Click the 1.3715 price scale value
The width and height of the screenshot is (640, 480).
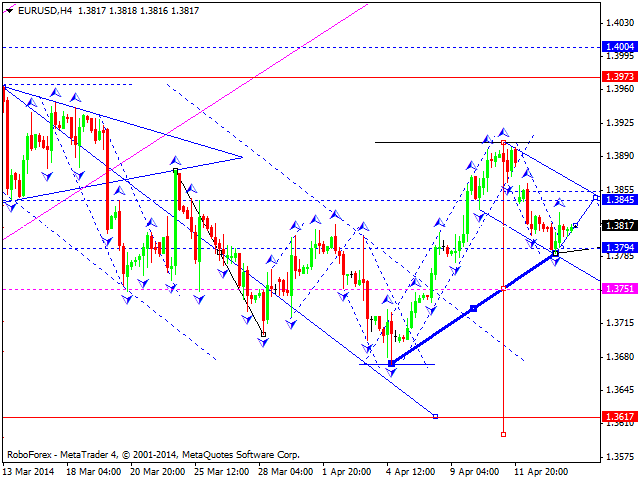(620, 323)
